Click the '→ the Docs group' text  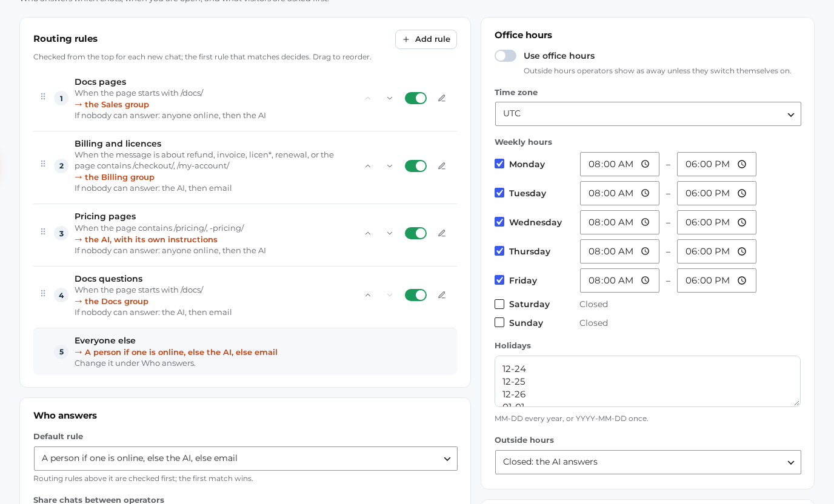click(112, 301)
